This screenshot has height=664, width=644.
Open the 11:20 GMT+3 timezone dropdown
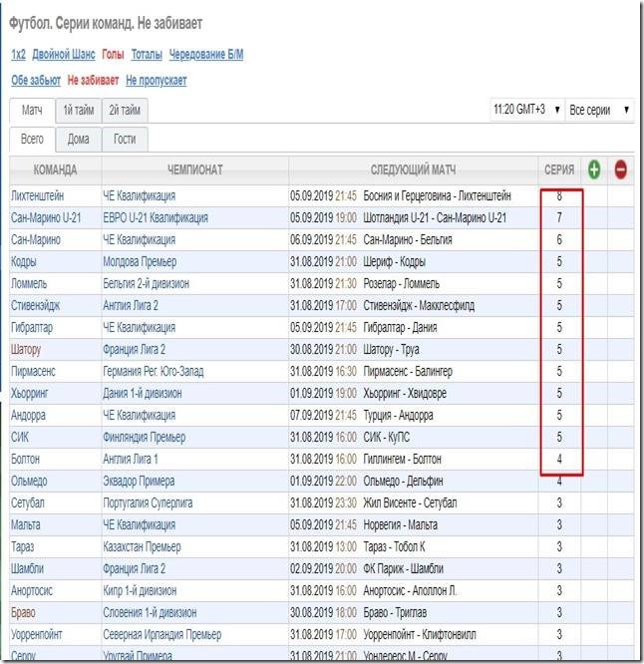point(526,111)
